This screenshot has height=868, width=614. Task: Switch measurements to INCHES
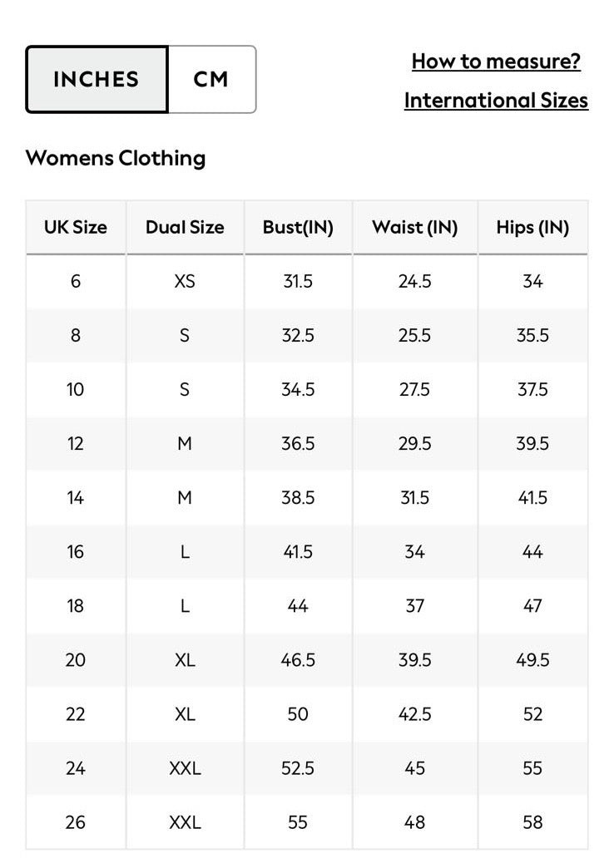click(x=97, y=80)
